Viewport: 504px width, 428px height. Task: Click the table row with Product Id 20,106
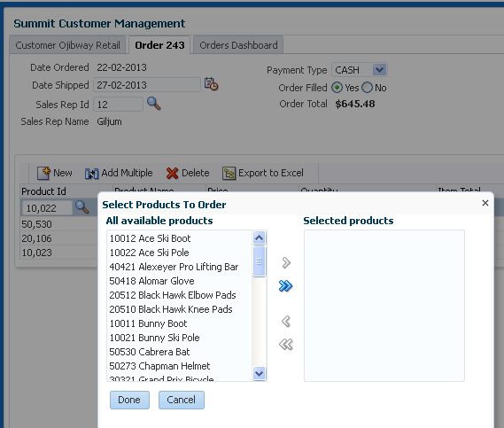58,238
